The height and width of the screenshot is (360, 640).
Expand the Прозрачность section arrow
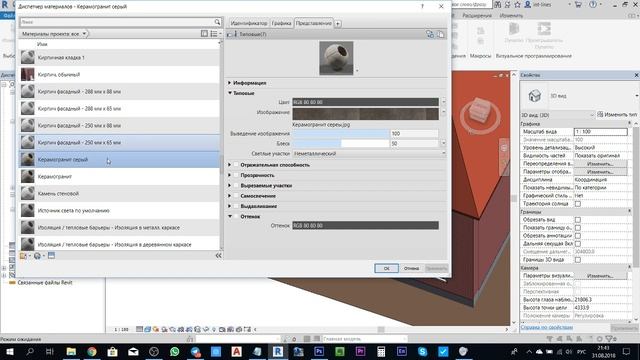(230, 175)
